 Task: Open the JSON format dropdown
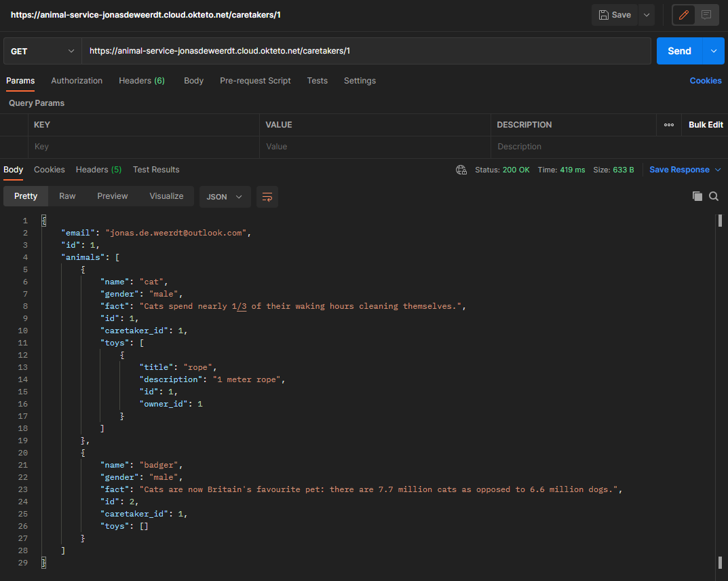tap(225, 196)
